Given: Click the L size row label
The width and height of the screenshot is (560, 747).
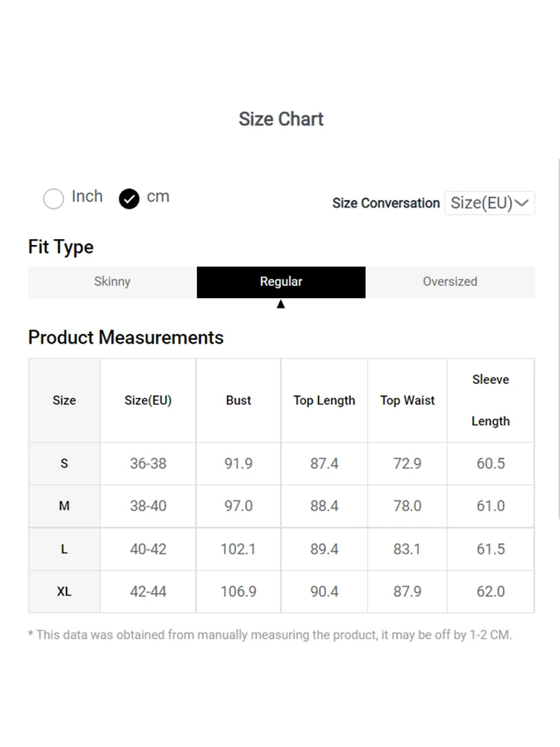Looking at the screenshot, I should (64, 549).
